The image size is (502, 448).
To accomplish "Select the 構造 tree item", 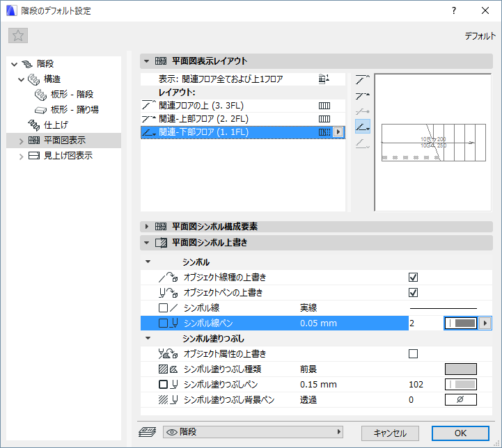I will point(52,79).
